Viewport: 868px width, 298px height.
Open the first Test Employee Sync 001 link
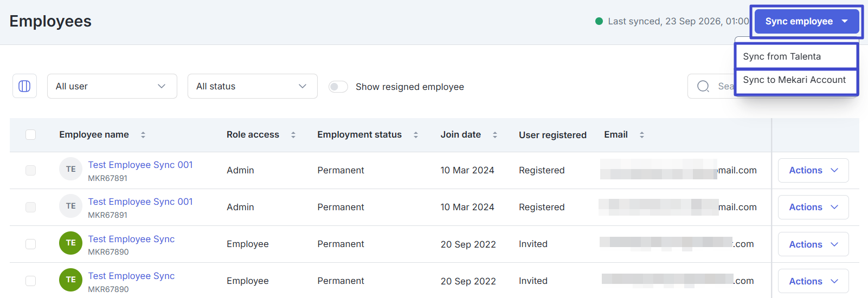point(140,165)
